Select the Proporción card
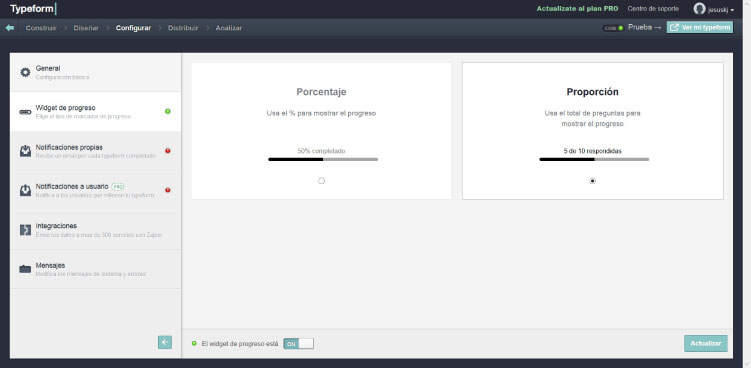Image resolution: width=751 pixels, height=368 pixels. click(592, 131)
